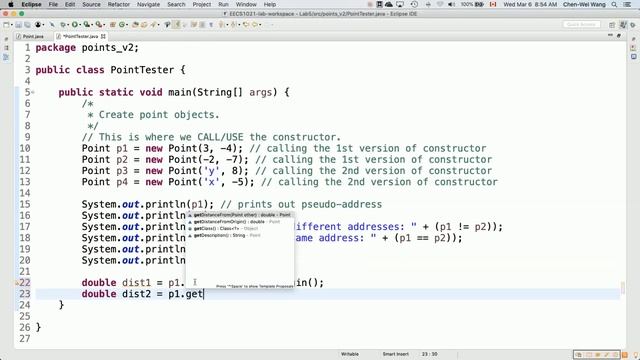Select the Java perspective icon
Viewport: 640px width, 360px height.
pyautogui.click(x=623, y=25)
